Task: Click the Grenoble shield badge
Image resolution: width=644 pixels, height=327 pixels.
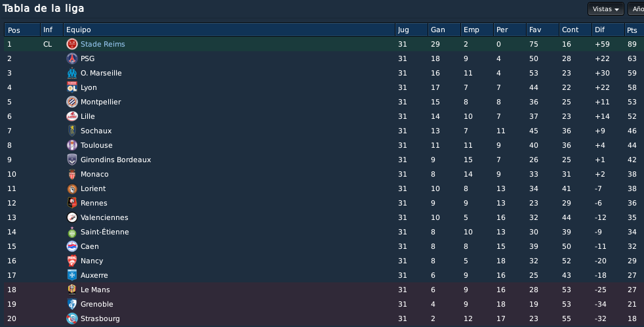Action: pyautogui.click(x=72, y=304)
